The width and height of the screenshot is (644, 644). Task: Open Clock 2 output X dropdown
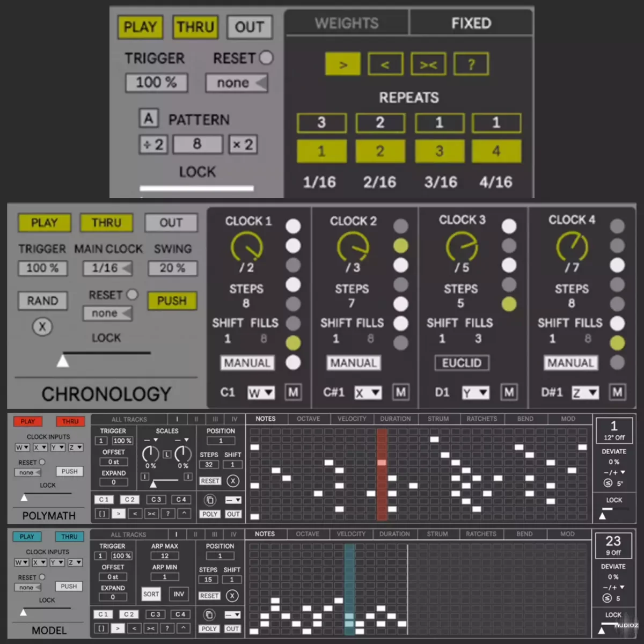click(x=368, y=393)
